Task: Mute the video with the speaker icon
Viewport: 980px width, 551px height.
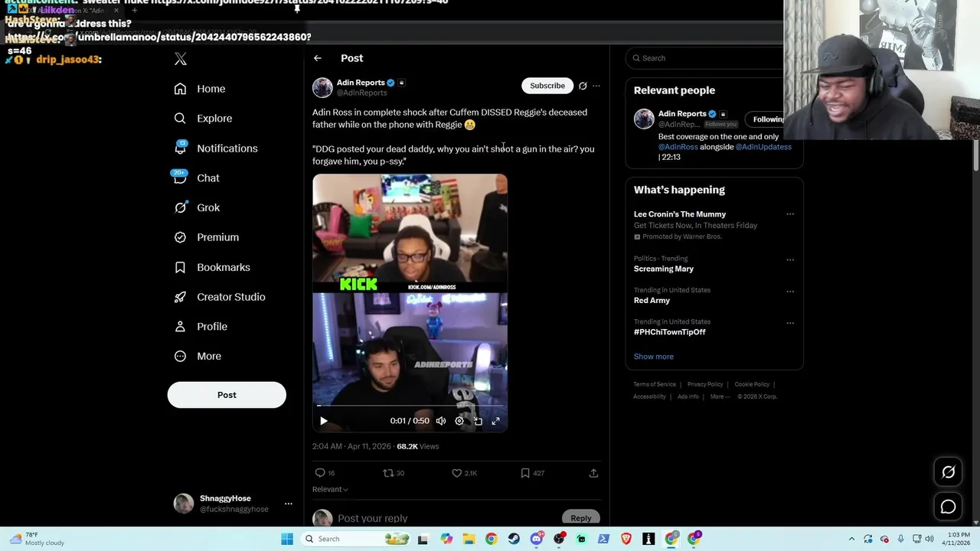Action: 441,421
